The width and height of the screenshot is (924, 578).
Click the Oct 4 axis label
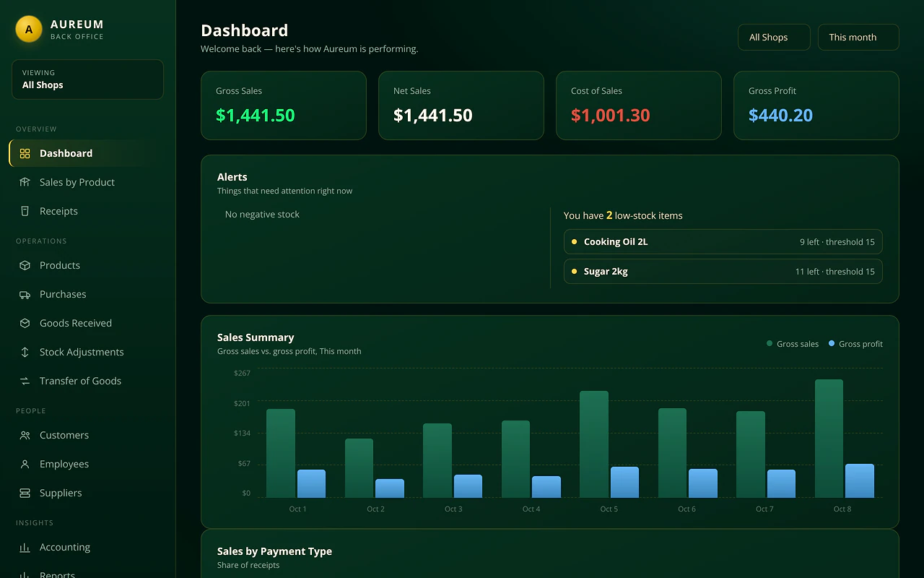pyautogui.click(x=531, y=509)
